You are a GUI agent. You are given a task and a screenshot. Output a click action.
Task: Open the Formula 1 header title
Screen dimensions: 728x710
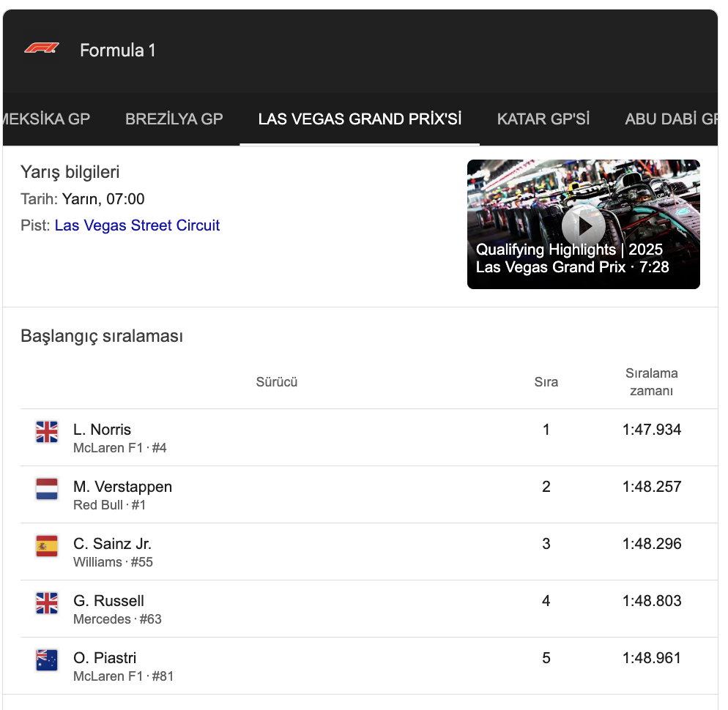pyautogui.click(x=117, y=51)
